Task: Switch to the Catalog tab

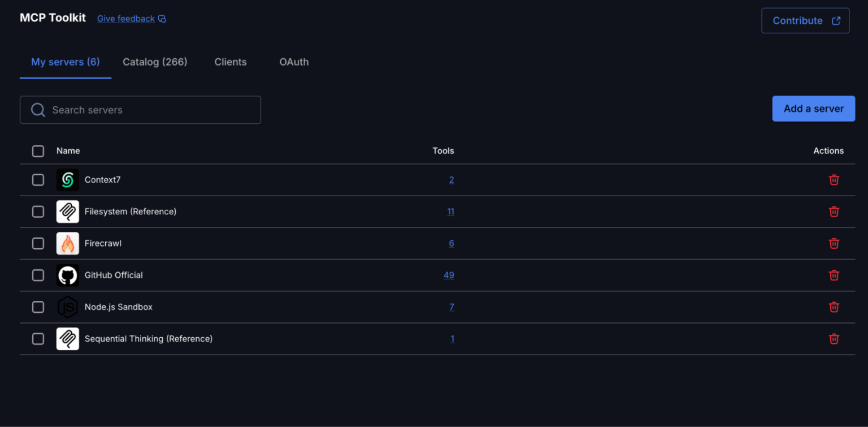Action: point(155,62)
